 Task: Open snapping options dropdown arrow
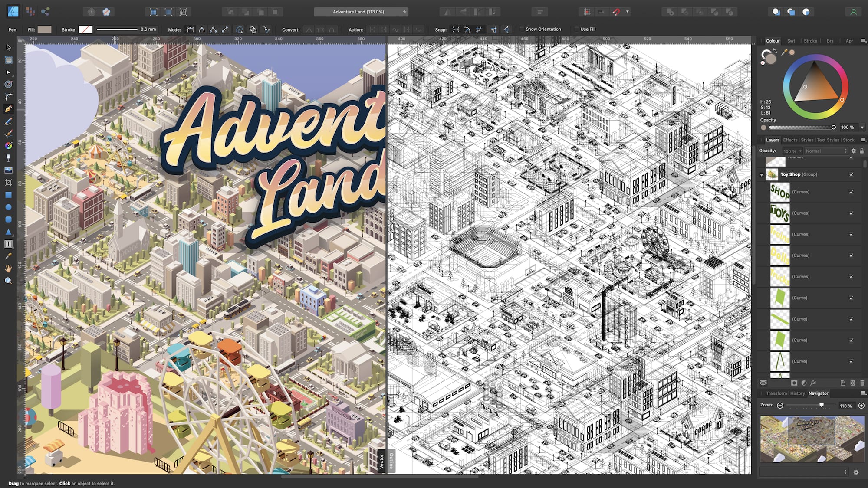[x=628, y=12]
